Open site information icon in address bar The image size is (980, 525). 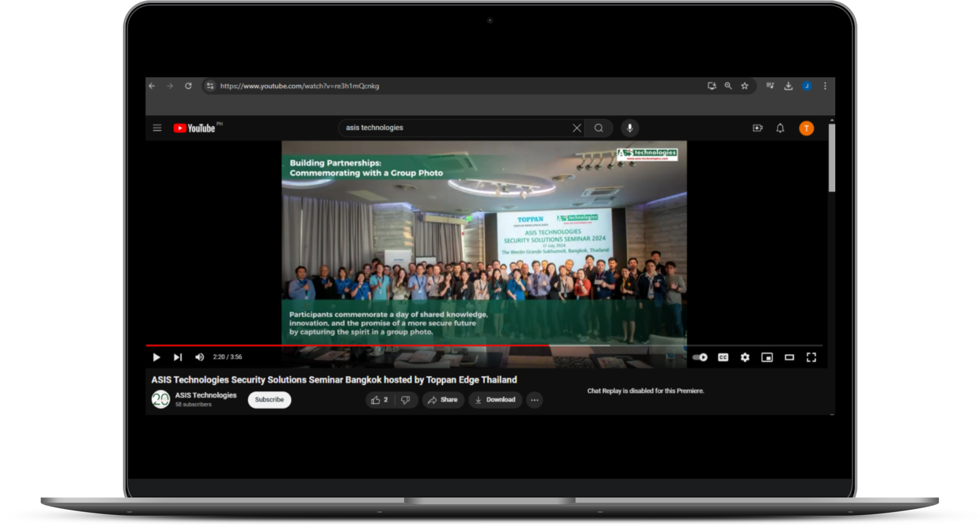point(210,86)
